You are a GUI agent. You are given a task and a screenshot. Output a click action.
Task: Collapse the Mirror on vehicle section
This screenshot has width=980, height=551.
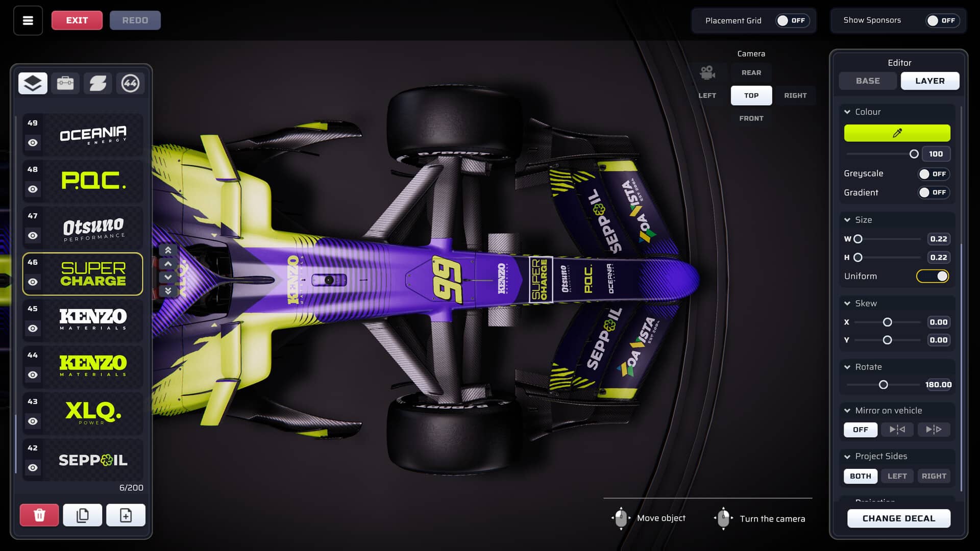tap(847, 411)
